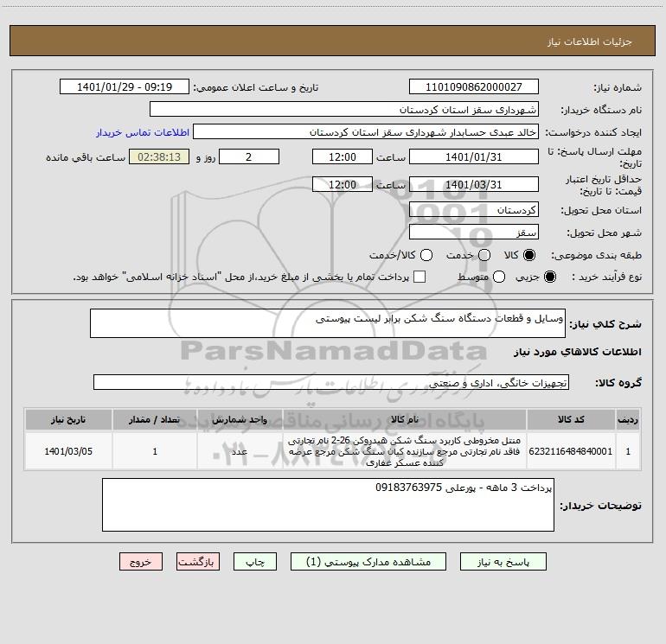Click the goods group field تجهیزات خانگی
Screen dimensions: 666x644
coord(331,382)
